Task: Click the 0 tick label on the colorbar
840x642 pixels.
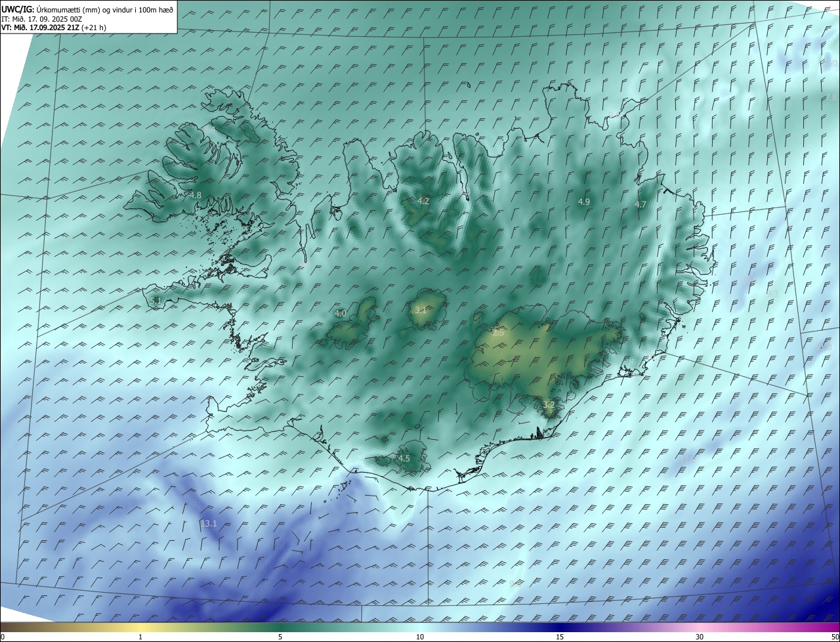Action: coord(3,637)
